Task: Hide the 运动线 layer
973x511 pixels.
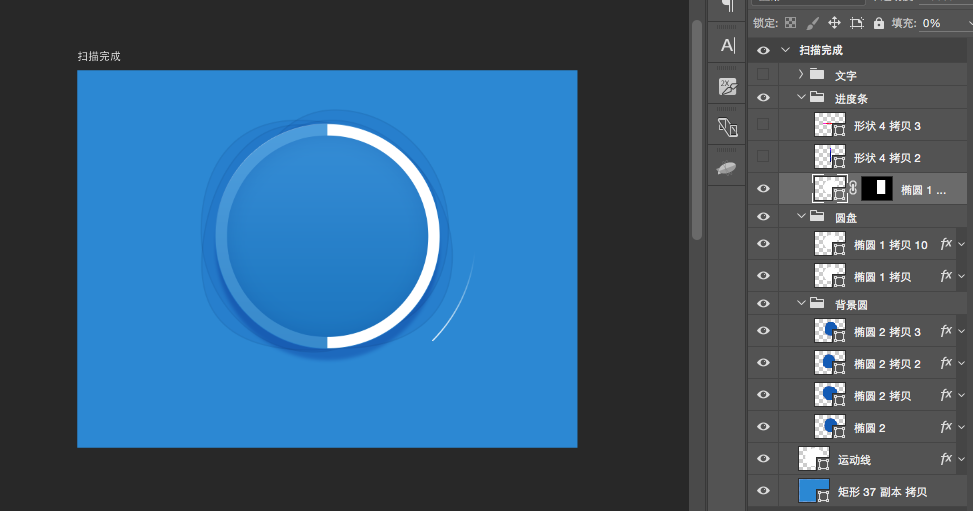Action: pos(763,459)
